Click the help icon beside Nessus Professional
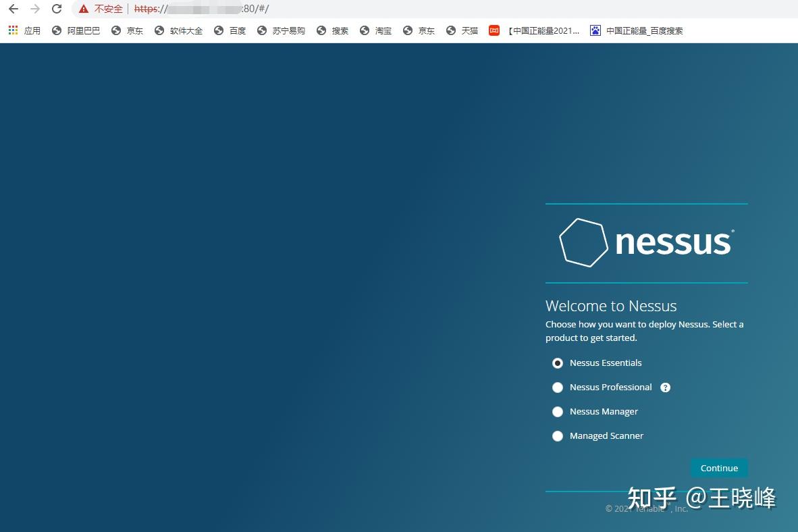Screen dimensions: 798x532 [x=665, y=388]
